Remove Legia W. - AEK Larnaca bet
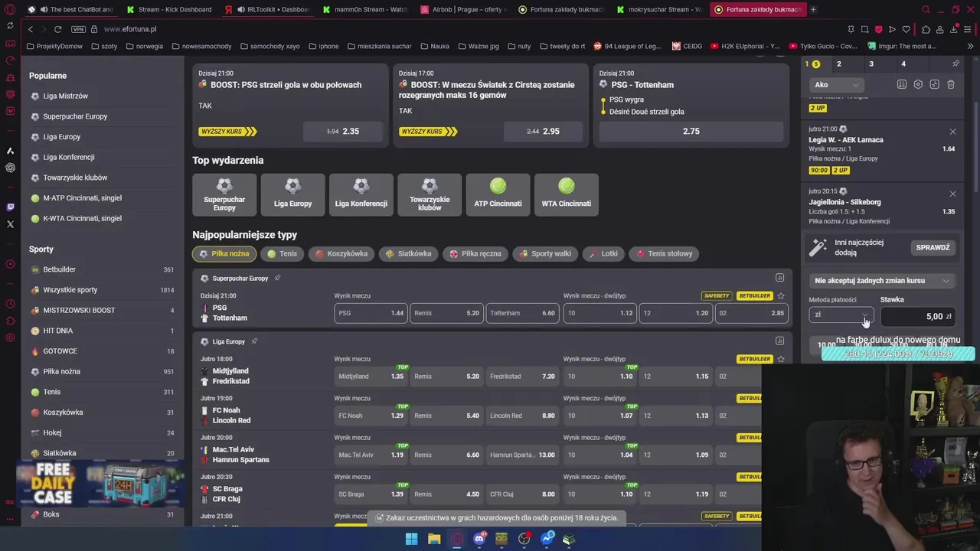 tap(952, 132)
